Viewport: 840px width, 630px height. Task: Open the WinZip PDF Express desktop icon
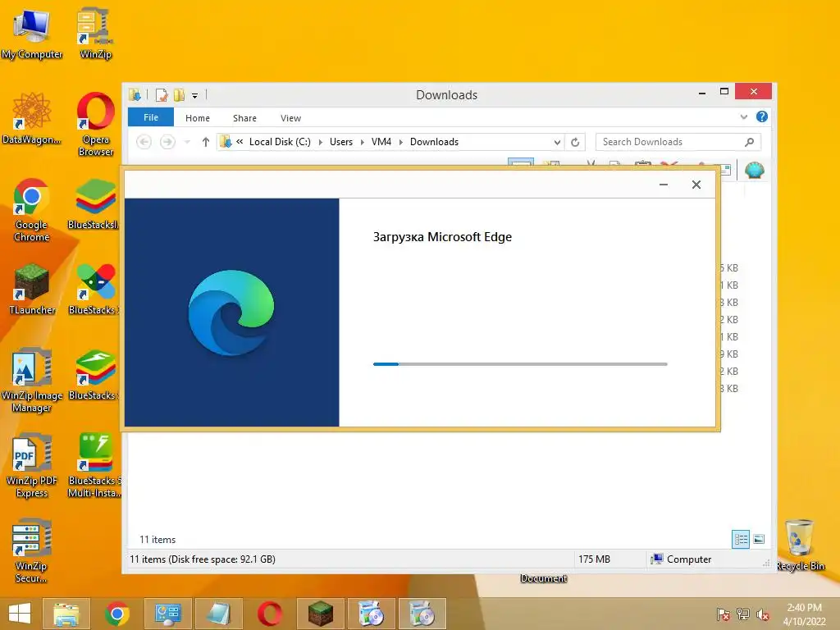(x=32, y=466)
